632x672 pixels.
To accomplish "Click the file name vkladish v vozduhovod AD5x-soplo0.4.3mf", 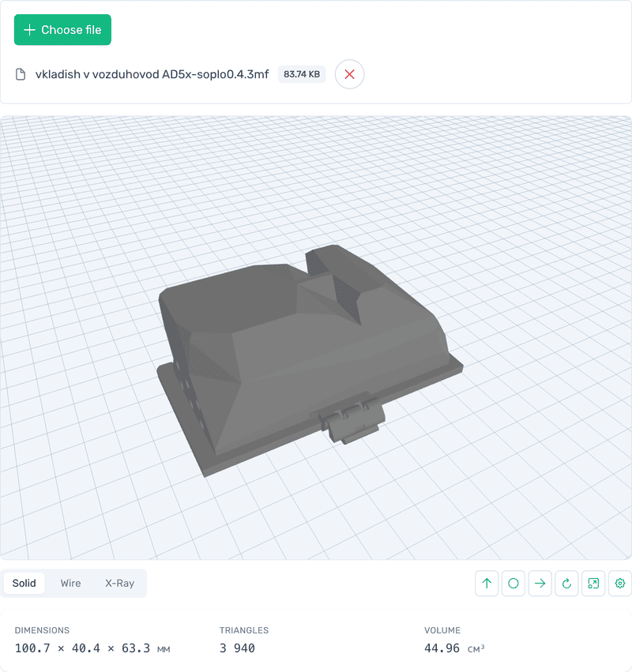I will [x=152, y=74].
